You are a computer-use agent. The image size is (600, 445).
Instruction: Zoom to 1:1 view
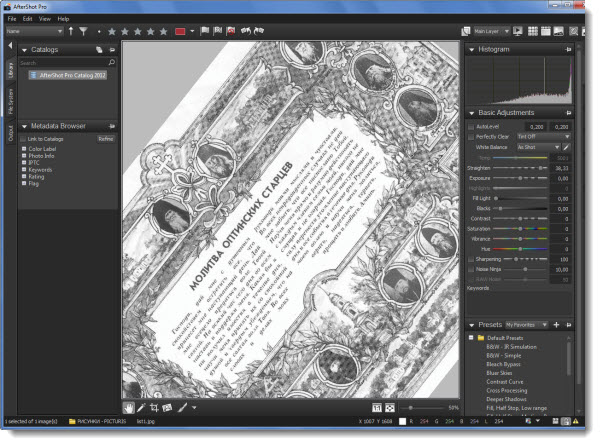point(377,408)
